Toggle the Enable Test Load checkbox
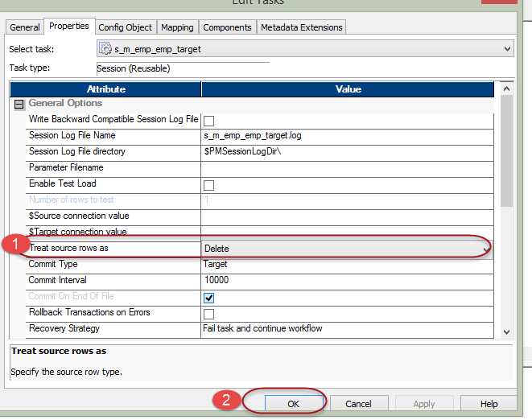532x420 pixels. [208, 185]
